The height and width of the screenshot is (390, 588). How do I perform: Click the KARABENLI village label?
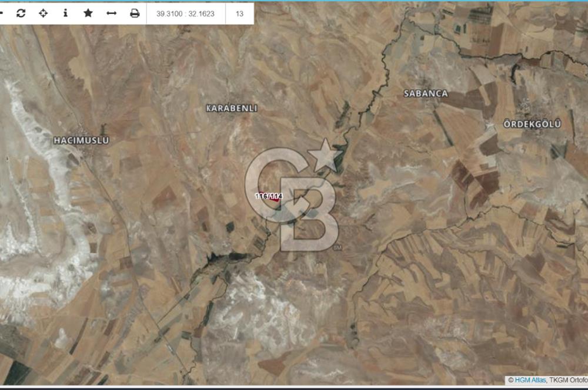231,109
